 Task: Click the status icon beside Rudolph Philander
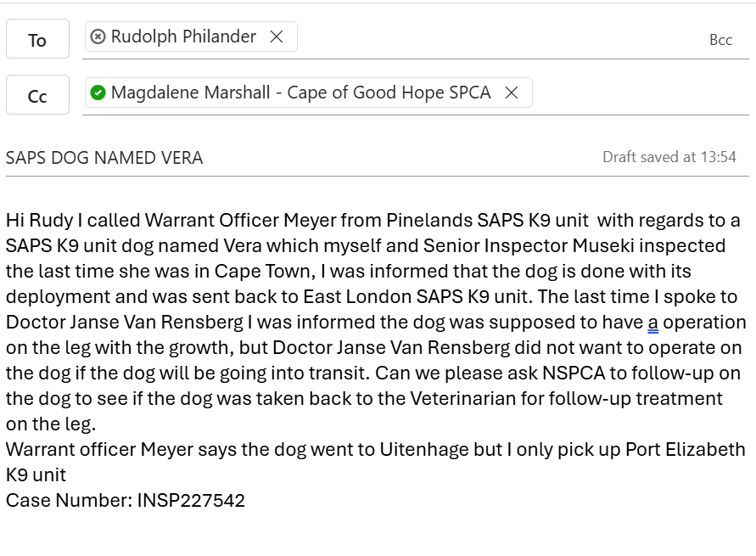(98, 37)
